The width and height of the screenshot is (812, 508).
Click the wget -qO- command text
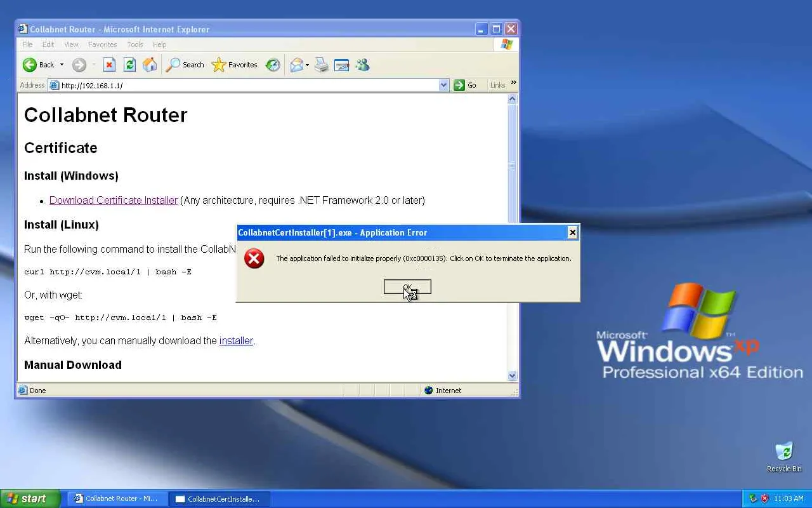[121, 317]
